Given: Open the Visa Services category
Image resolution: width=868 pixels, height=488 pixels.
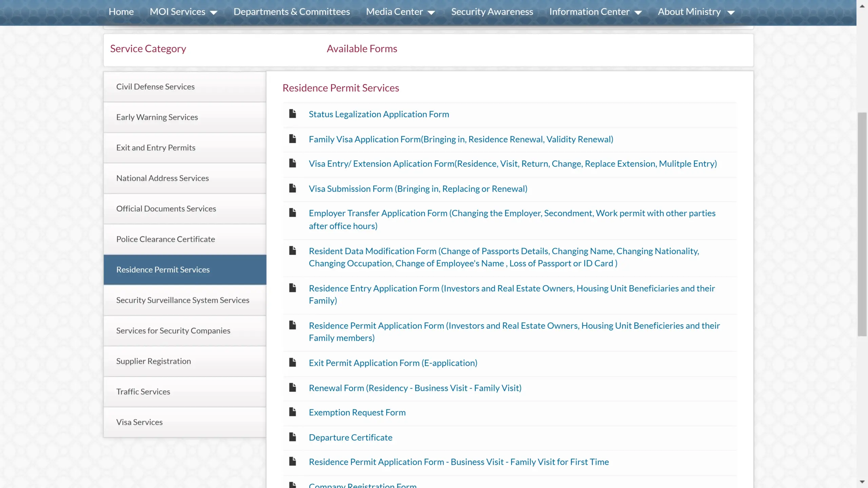Looking at the screenshot, I should 139,421.
